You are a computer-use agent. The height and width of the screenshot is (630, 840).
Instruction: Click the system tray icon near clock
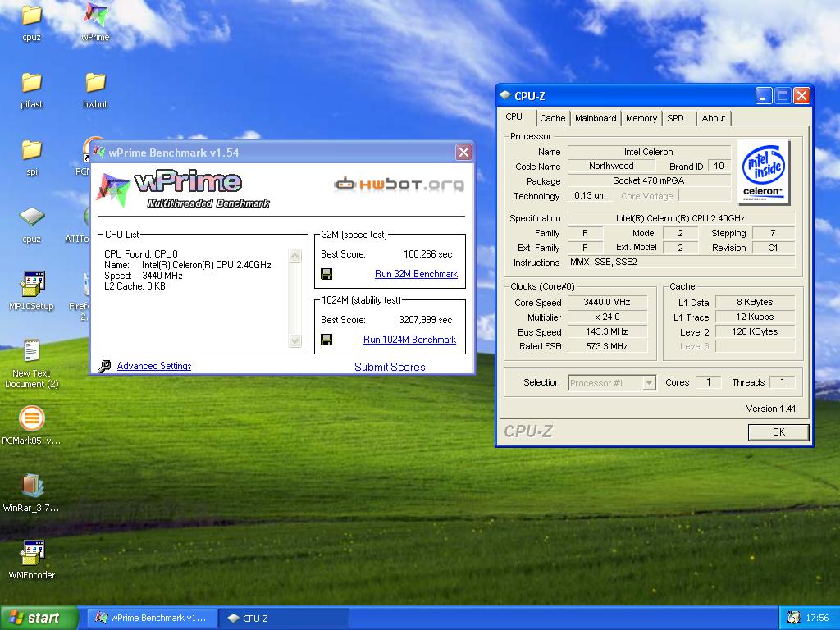(793, 618)
